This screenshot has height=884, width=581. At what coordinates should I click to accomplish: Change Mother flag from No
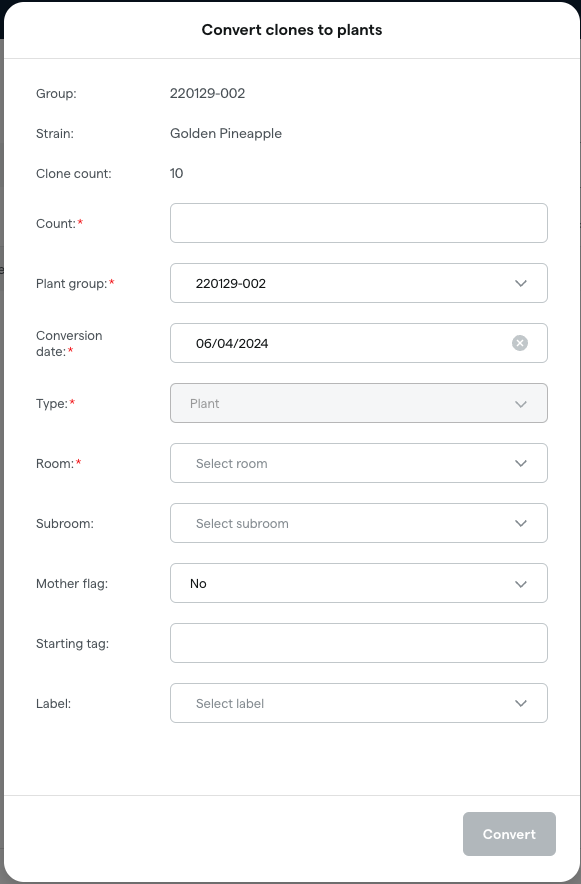359,583
